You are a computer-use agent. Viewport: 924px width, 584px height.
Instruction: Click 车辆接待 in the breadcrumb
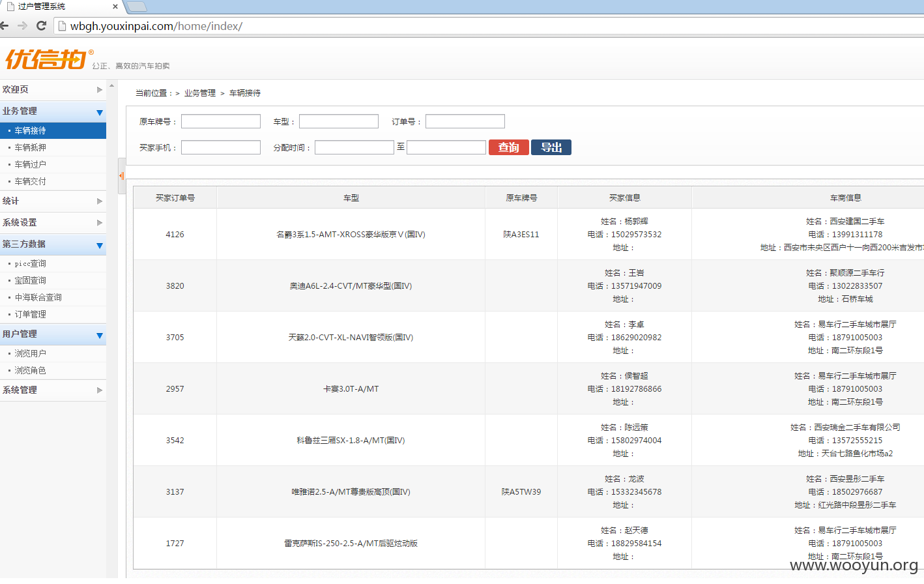245,93
